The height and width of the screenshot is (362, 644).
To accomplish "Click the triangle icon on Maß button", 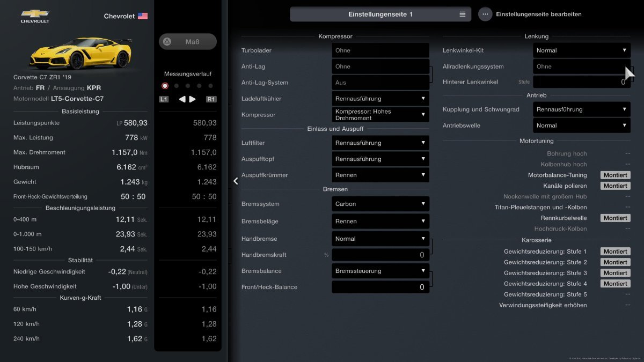I will 167,41.
